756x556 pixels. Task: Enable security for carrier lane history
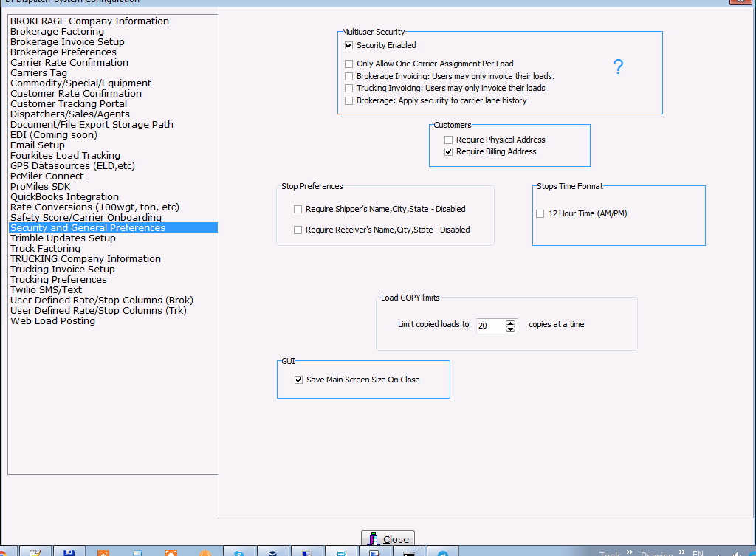(349, 101)
